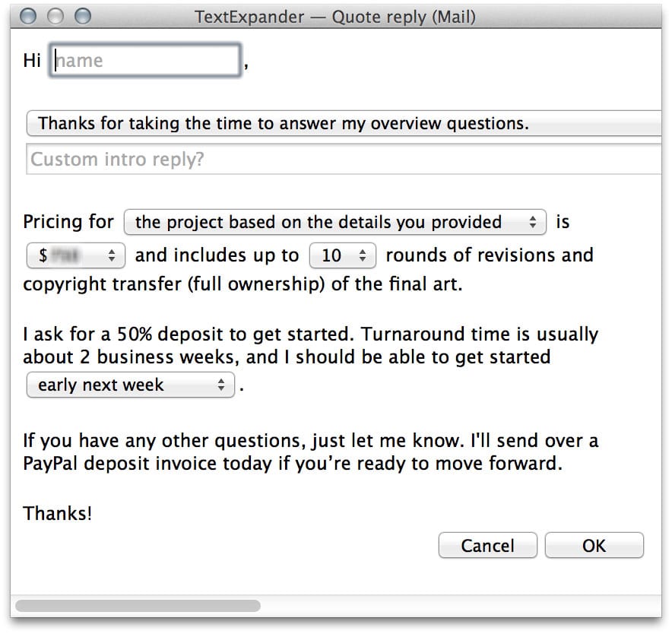The height and width of the screenshot is (634, 672).
Task: Open the early next week dropdown
Action: coord(130,385)
